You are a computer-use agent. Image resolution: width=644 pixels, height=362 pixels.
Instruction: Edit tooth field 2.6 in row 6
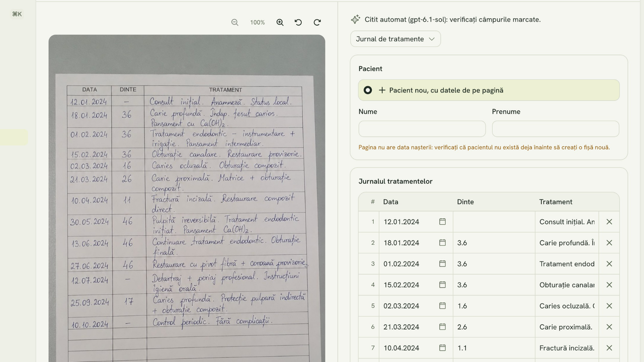[494, 327]
